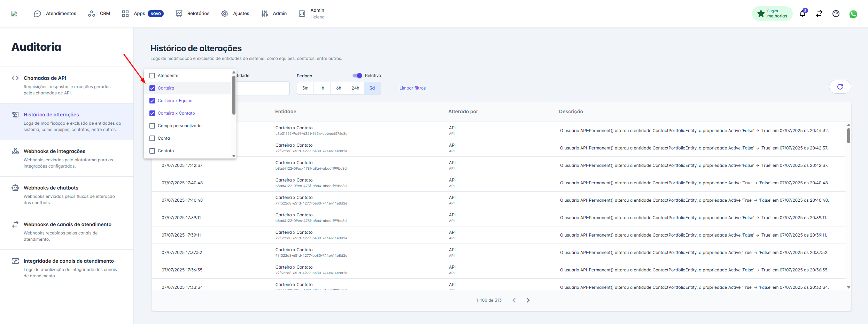This screenshot has height=324, width=868.
Task: Open the Relatórios menu
Action: tap(193, 14)
